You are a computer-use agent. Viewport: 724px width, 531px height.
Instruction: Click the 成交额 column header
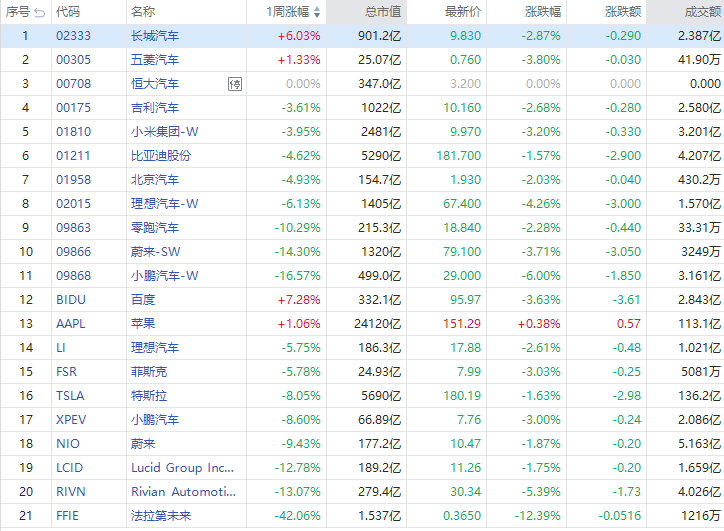click(x=702, y=12)
